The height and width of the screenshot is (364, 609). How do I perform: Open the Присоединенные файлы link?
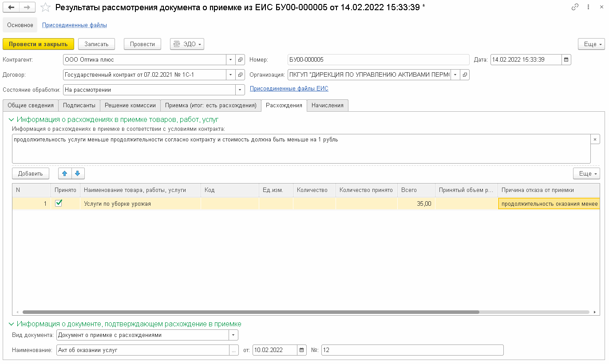[75, 25]
